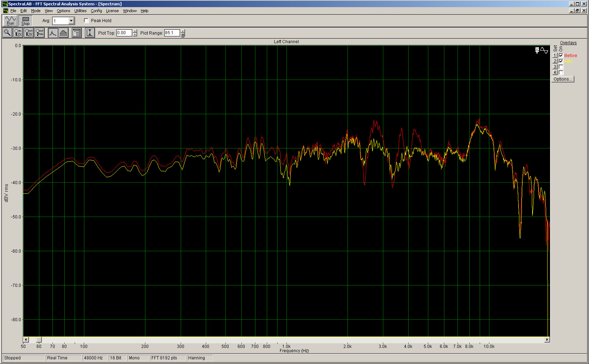
Task: Set overlay 4 with button 4
Action: pyautogui.click(x=555, y=72)
